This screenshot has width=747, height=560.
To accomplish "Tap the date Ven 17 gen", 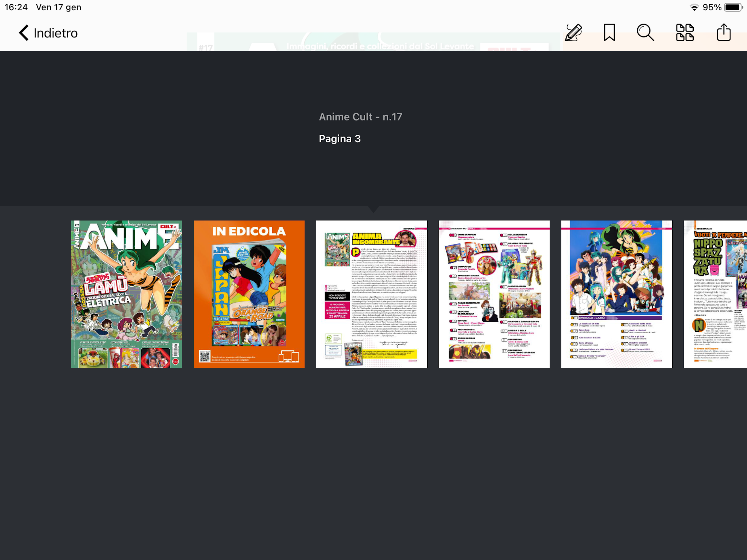I will click(x=59, y=7).
